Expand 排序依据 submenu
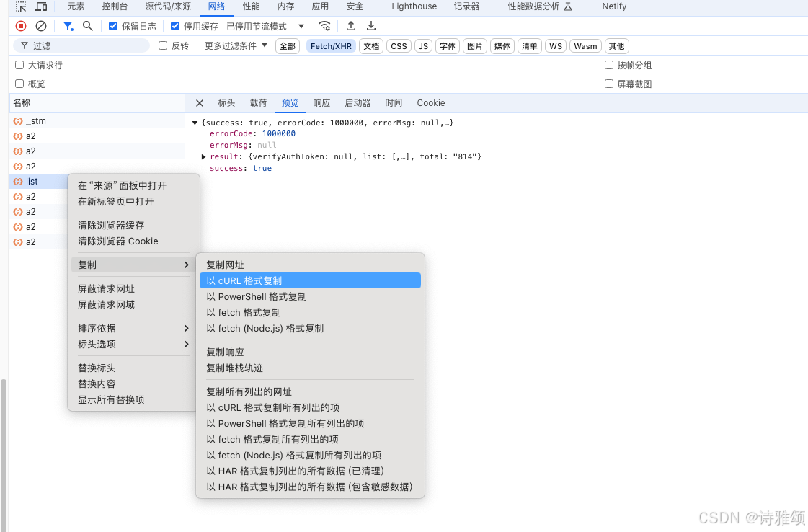Viewport: 808px width, 532px height. pos(133,328)
